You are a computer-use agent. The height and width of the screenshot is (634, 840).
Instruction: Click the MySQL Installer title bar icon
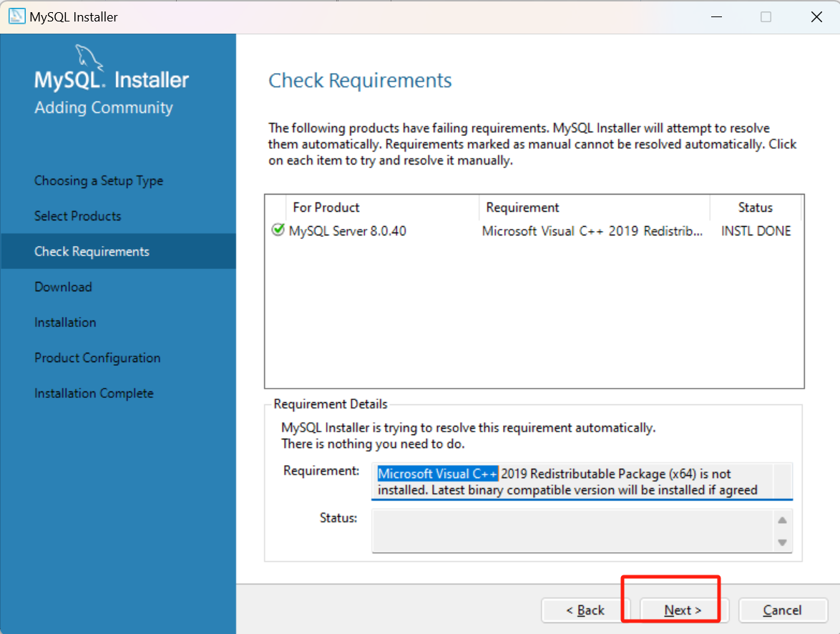tap(16, 16)
